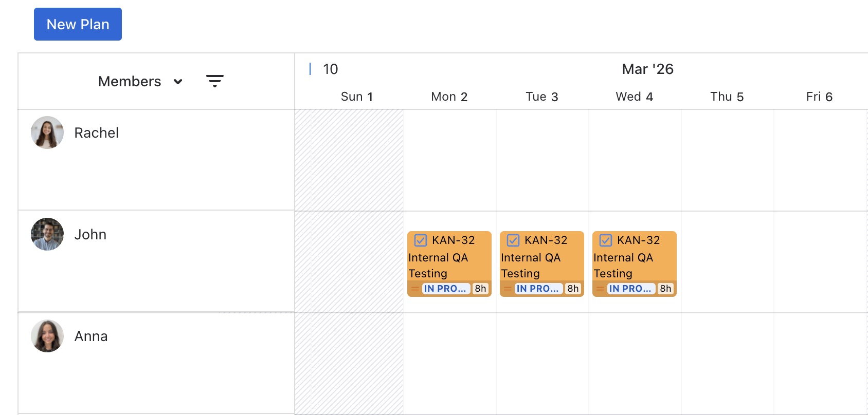Click the priority icon on Monday's KAN-32 card
Viewport: 868px width, 415px height.
(x=415, y=289)
